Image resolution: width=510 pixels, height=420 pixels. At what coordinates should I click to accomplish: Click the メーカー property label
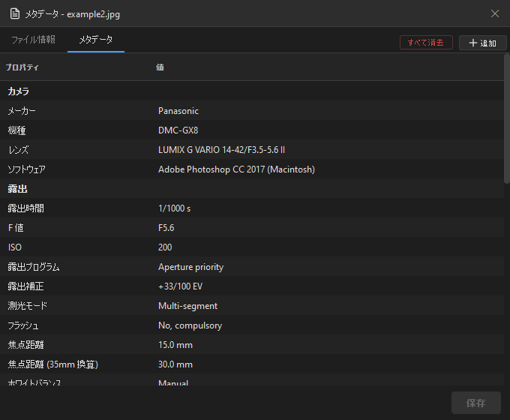(x=22, y=111)
